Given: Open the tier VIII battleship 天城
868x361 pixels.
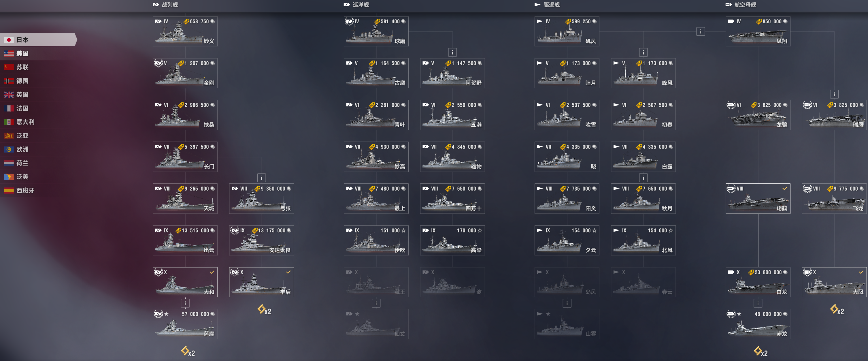Looking at the screenshot, I should coord(185,199).
